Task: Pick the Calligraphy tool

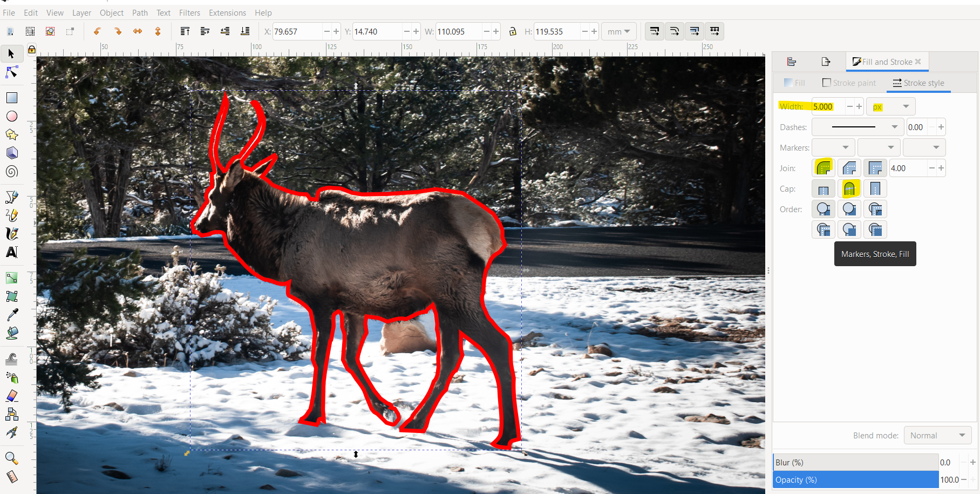Action: [x=11, y=234]
